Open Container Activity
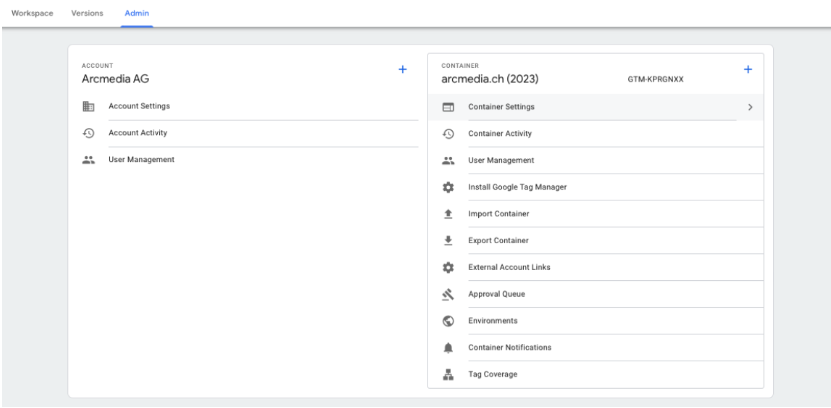 500,134
